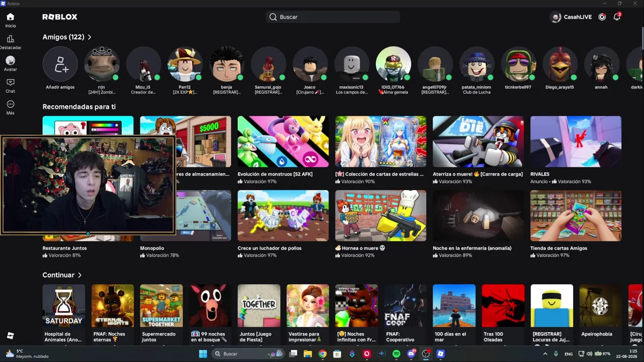Continue playing Noches infinitas con Freddy

(357, 306)
